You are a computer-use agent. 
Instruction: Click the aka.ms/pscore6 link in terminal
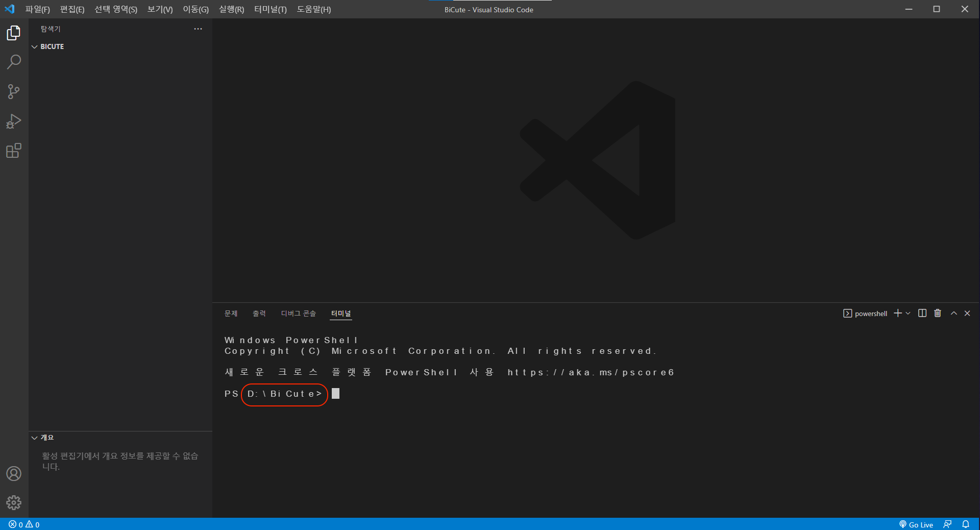tap(591, 372)
